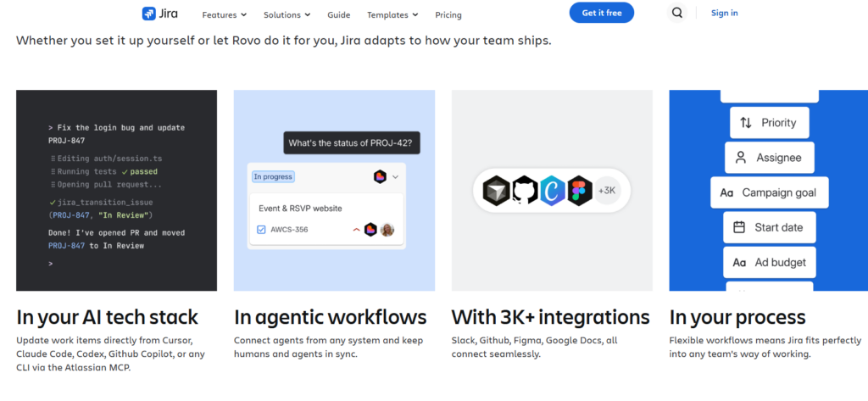Click the Aa icon beside Ad budget
The image size is (868, 401).
(x=739, y=263)
